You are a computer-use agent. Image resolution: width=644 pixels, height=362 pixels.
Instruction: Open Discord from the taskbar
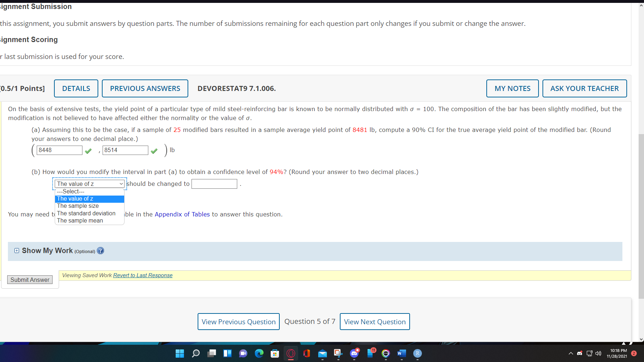[x=354, y=353]
